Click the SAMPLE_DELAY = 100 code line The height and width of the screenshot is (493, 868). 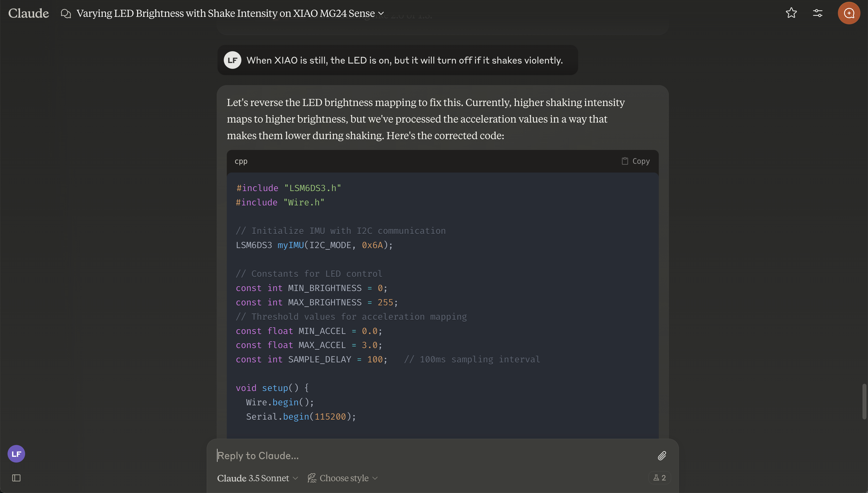[x=311, y=359]
